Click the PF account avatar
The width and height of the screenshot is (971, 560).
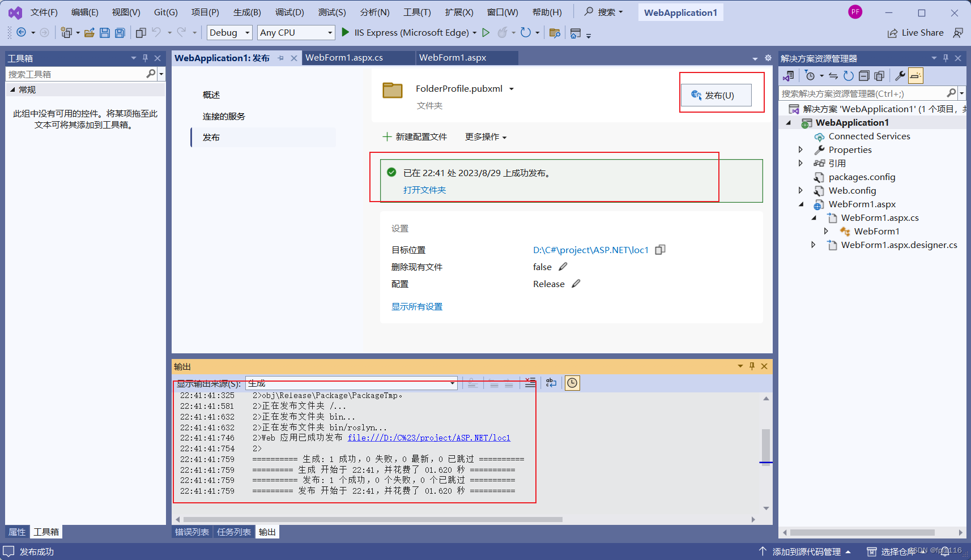[x=855, y=12]
